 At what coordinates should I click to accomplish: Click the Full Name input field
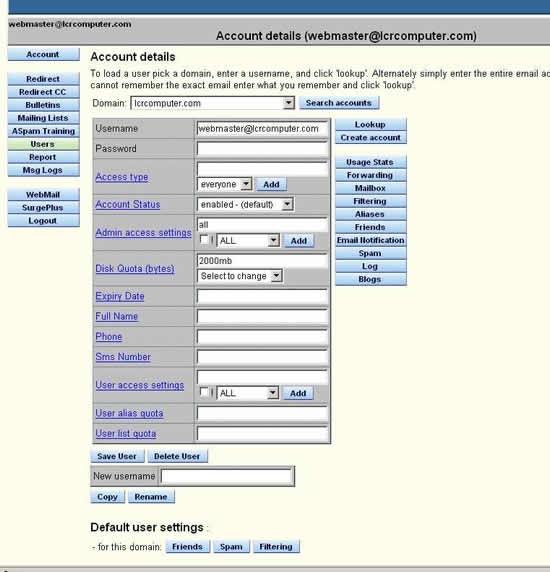262,317
